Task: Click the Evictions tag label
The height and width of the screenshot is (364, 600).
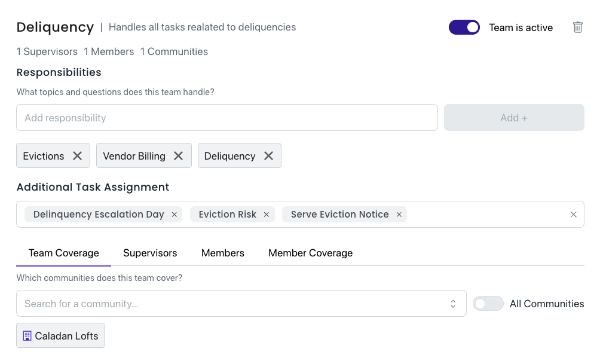Action: click(44, 156)
